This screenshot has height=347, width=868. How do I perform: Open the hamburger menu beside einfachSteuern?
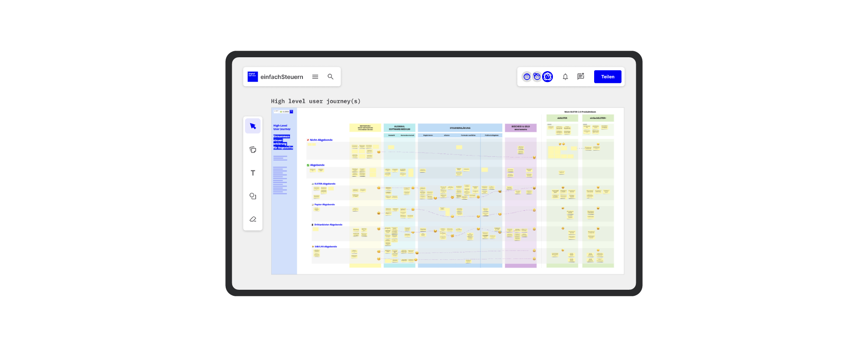pos(315,77)
